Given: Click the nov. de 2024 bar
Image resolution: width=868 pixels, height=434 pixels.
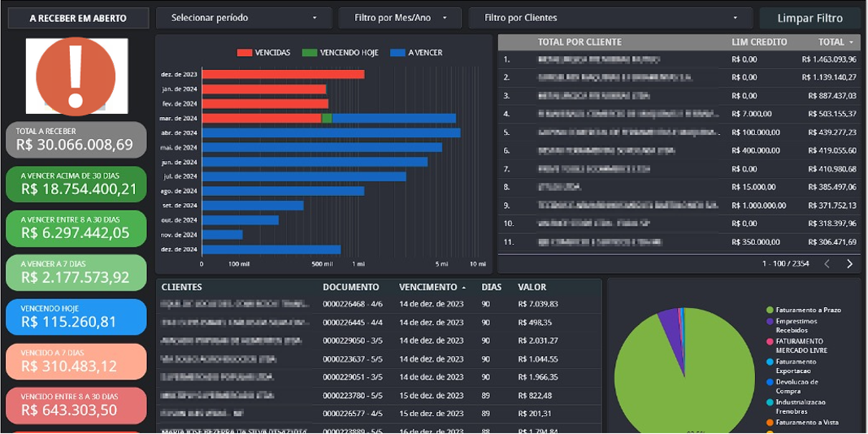Looking at the screenshot, I should pos(222,235).
